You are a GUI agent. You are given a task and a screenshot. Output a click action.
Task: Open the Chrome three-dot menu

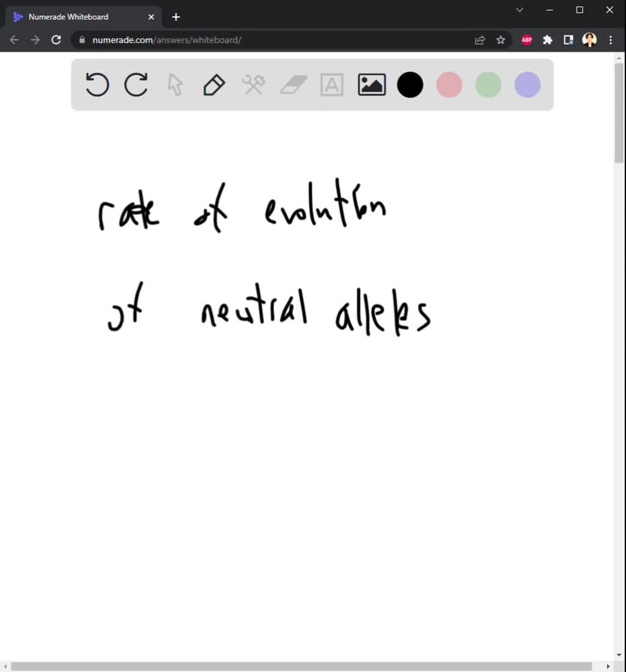click(610, 39)
